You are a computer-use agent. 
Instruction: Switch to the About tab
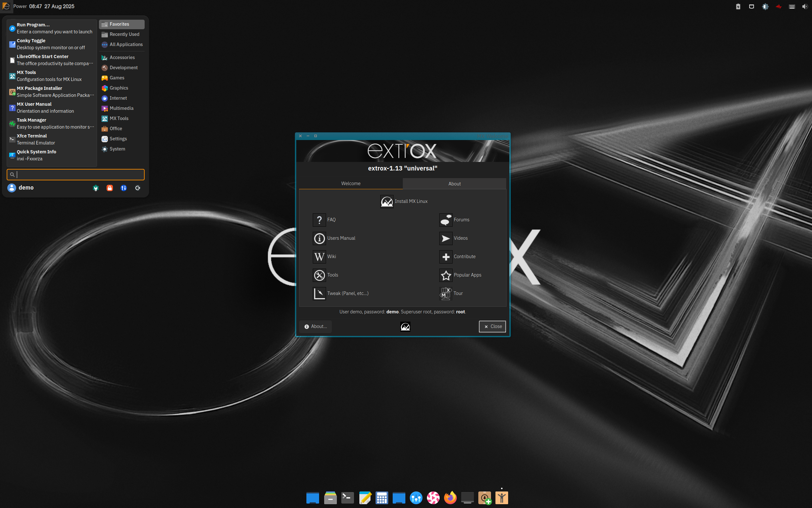click(x=454, y=184)
